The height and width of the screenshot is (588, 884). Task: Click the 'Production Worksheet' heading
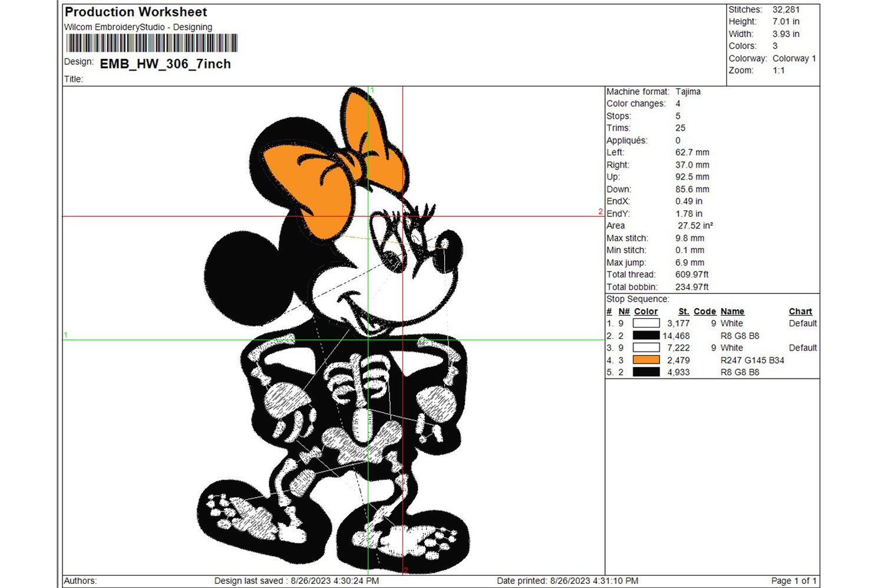[136, 12]
